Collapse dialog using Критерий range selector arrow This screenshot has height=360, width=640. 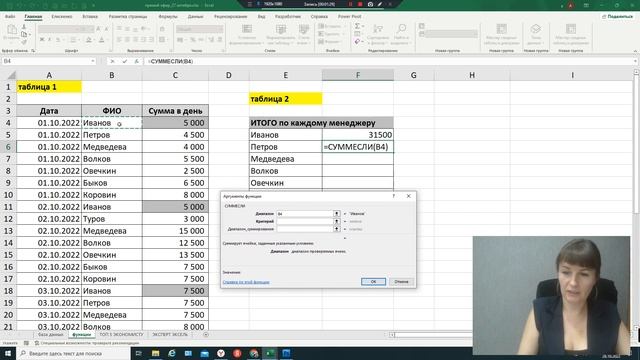click(336, 221)
